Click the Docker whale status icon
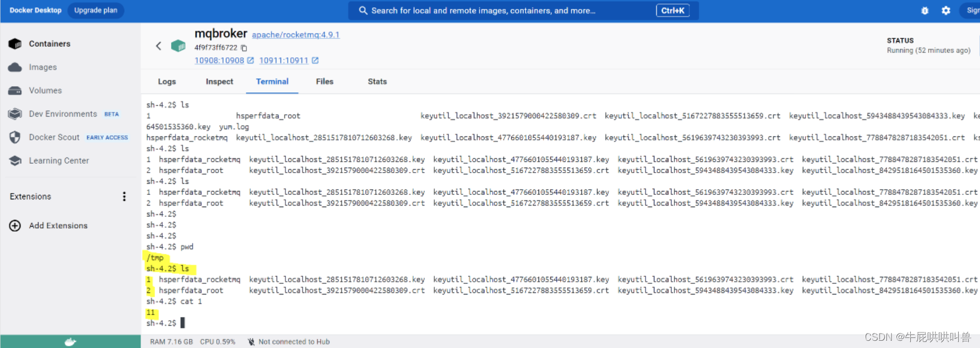The image size is (980, 348). click(x=70, y=341)
